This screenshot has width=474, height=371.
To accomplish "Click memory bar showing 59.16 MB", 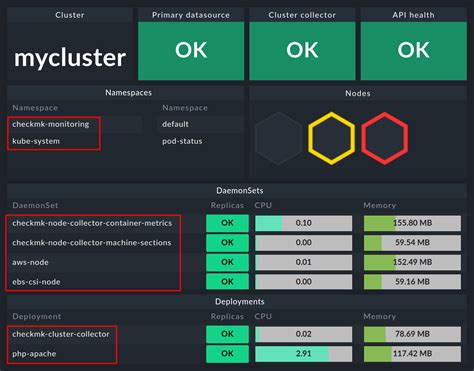I will [412, 282].
